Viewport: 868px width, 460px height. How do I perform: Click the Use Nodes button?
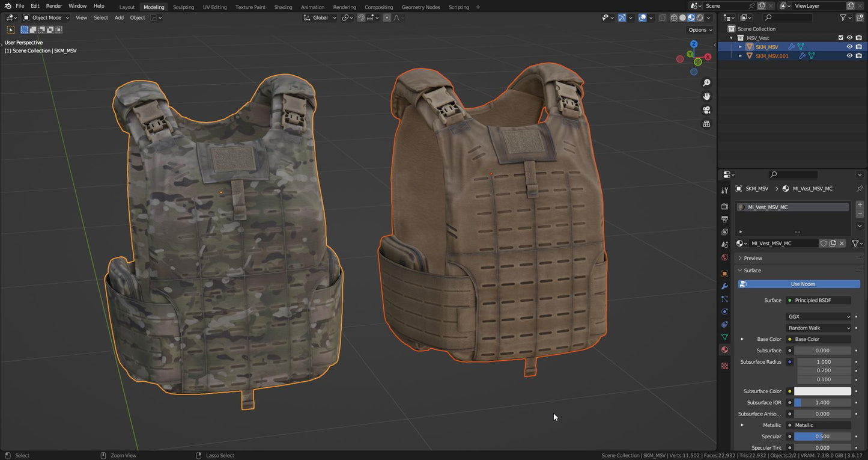click(799, 284)
